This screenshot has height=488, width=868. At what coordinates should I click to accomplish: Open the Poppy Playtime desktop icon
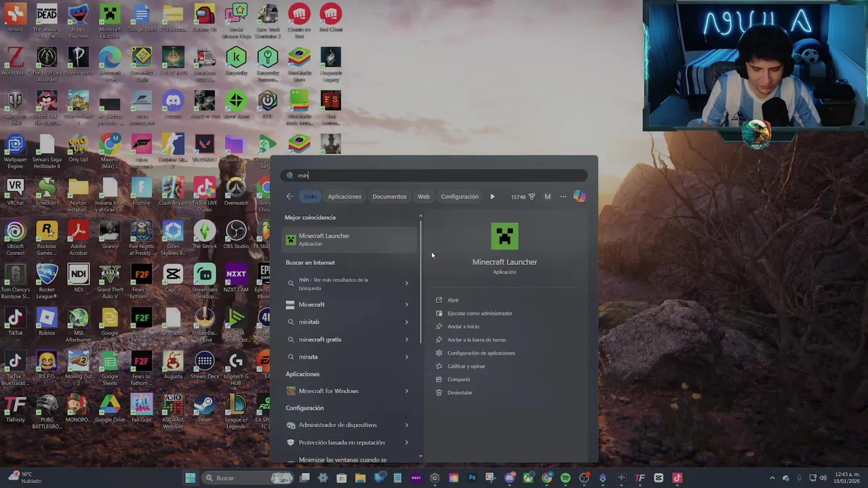click(x=78, y=21)
